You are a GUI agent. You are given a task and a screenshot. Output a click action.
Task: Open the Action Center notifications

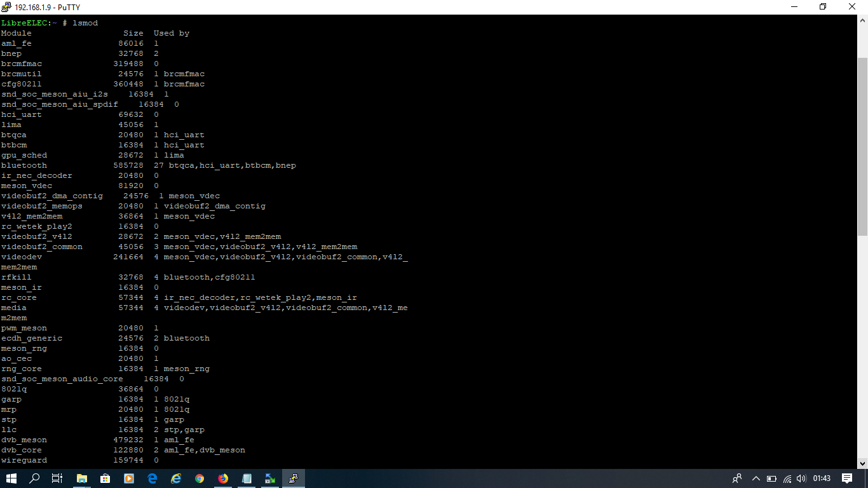point(847,478)
